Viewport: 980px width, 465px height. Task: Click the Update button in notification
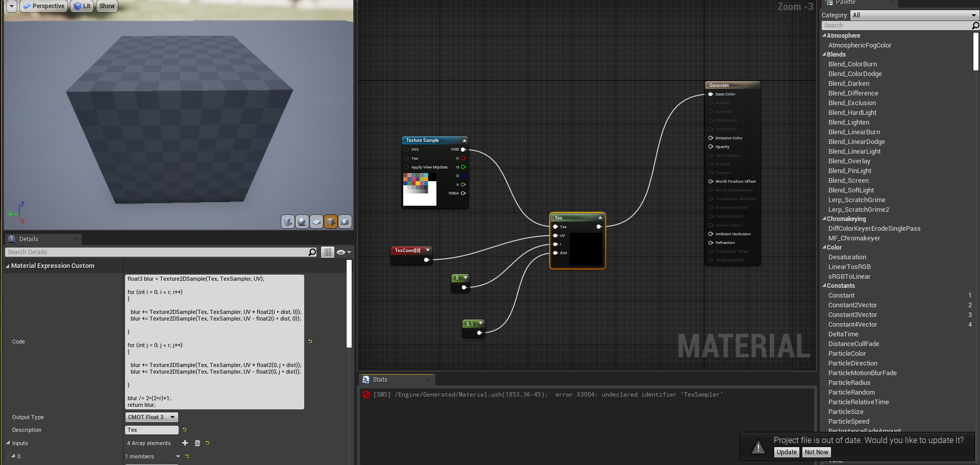coord(787,452)
